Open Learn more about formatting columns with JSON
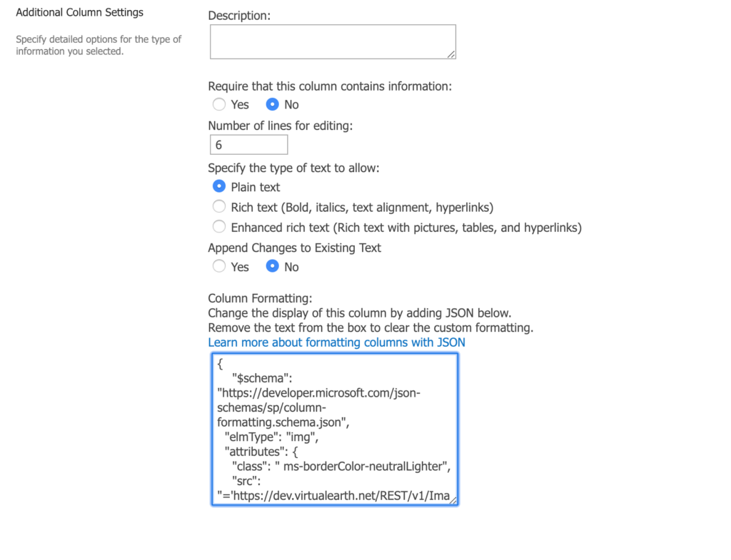The image size is (731, 560). coord(337,342)
